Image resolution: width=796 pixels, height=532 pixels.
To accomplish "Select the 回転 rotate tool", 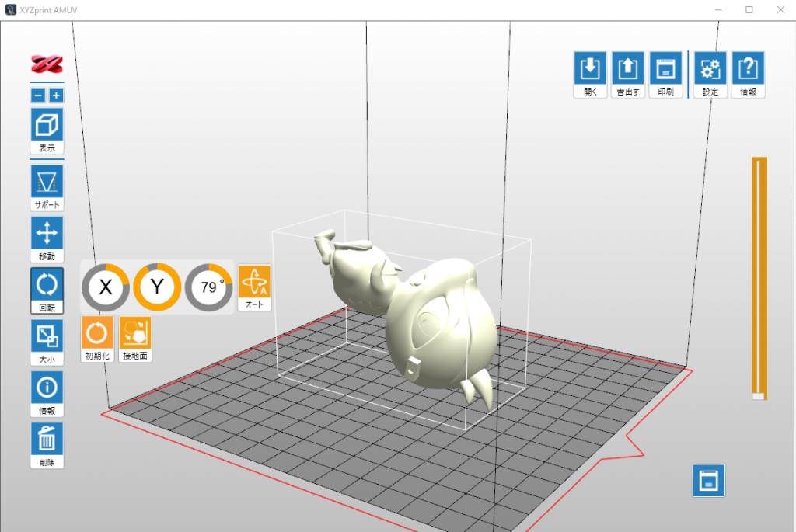I will tap(47, 290).
